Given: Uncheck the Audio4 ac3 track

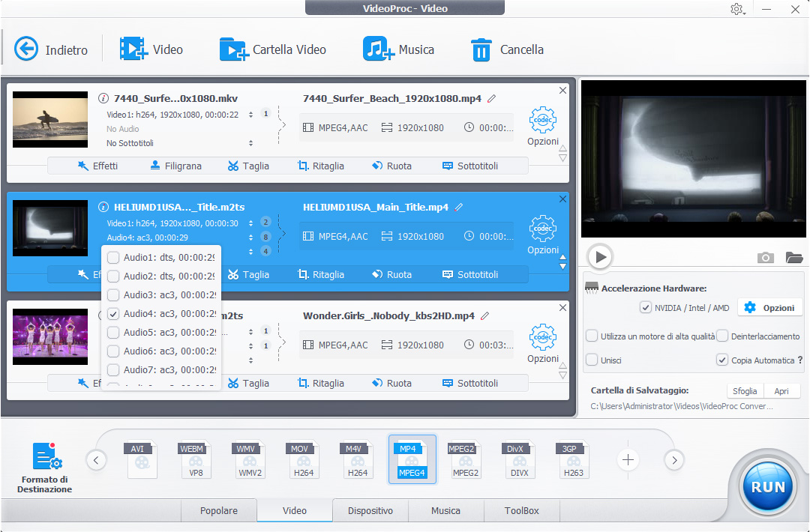Looking at the screenshot, I should [x=113, y=314].
